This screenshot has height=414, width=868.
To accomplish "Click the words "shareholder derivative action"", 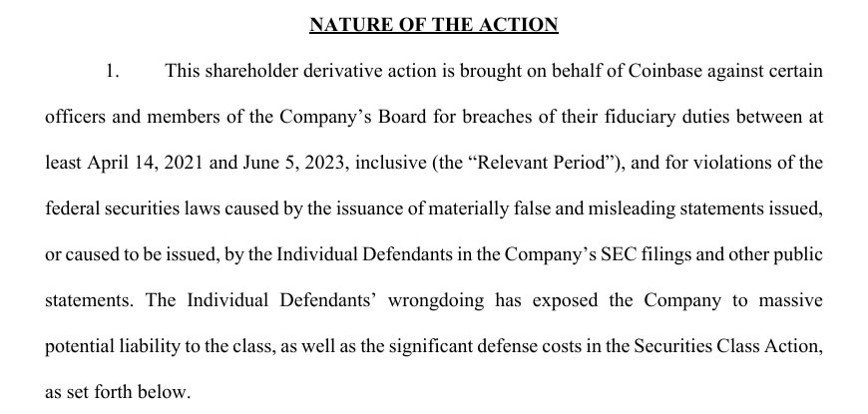I will (310, 71).
